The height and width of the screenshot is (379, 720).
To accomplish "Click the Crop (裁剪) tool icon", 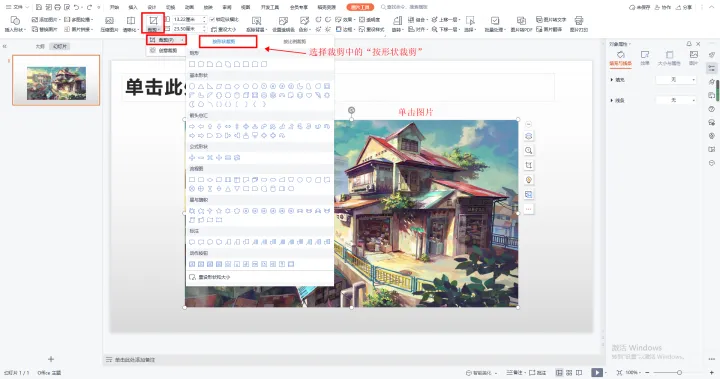I will (x=153, y=21).
